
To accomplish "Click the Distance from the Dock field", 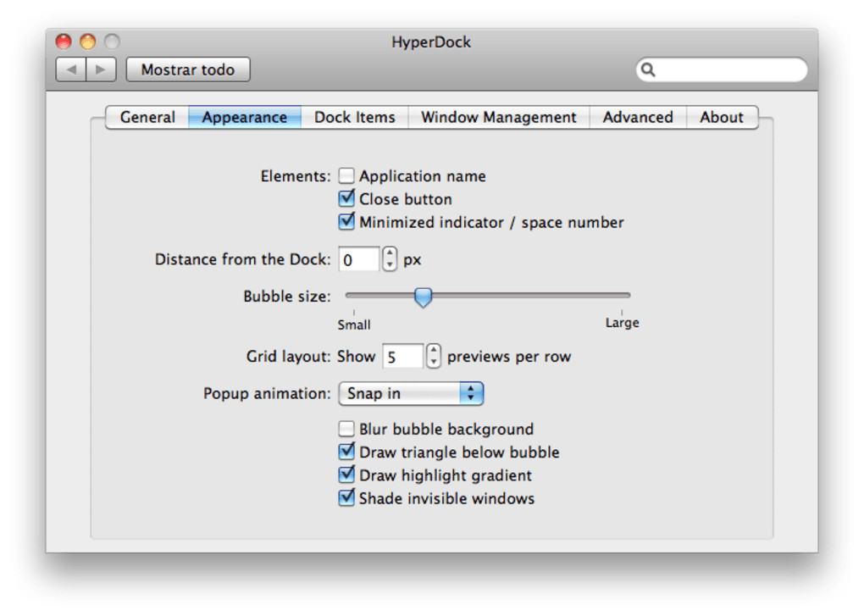I will click(x=358, y=259).
